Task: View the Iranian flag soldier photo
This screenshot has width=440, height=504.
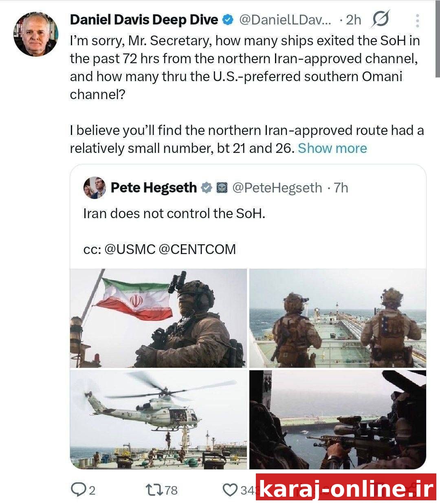Action: [158, 318]
